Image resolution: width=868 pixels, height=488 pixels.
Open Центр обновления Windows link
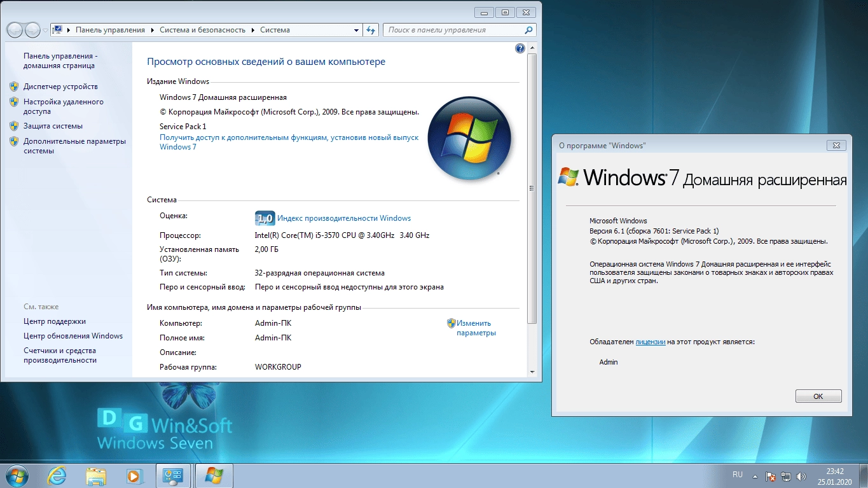pyautogui.click(x=73, y=336)
